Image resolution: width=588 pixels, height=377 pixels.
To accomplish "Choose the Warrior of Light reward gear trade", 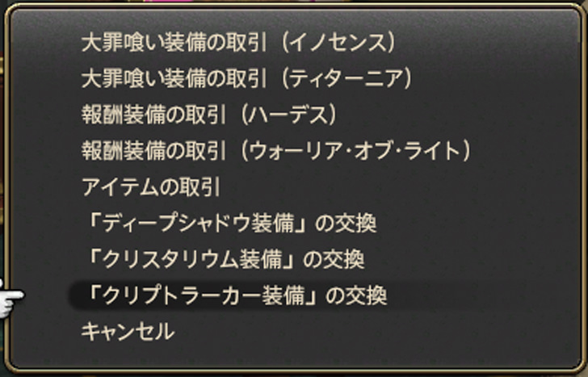I will [276, 151].
